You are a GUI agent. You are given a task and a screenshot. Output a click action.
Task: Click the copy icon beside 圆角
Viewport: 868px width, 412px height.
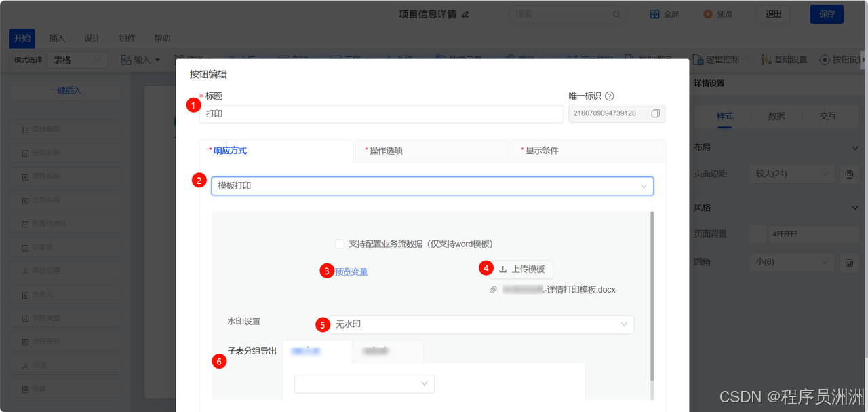pos(849,261)
